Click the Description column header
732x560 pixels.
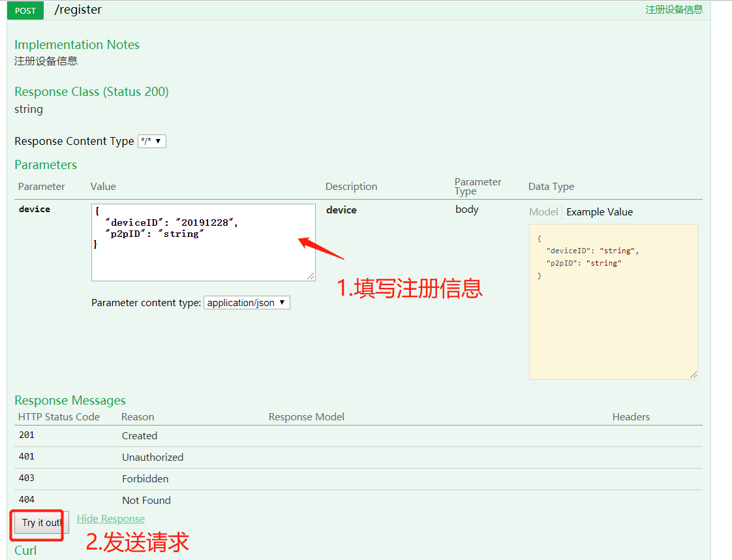tap(351, 187)
